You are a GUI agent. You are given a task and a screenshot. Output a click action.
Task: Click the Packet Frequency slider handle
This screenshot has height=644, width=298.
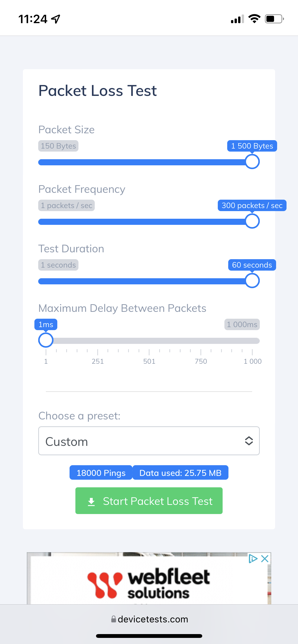click(252, 221)
